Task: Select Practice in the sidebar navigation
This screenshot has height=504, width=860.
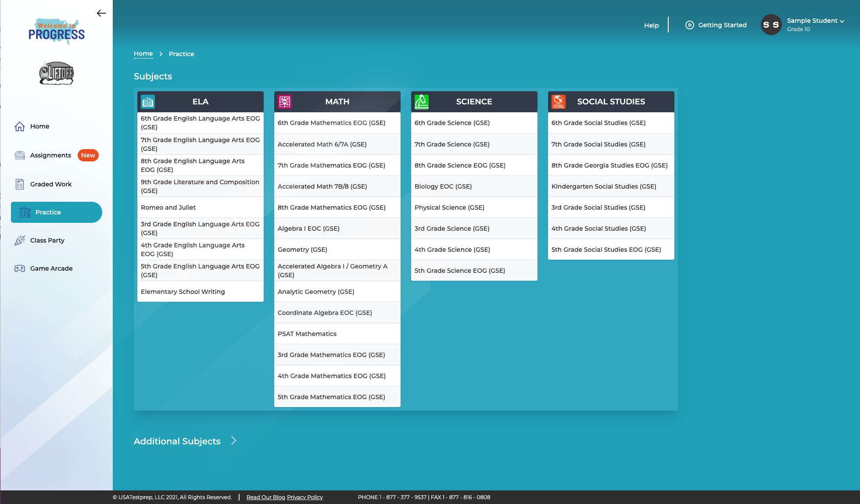Action: click(x=49, y=212)
